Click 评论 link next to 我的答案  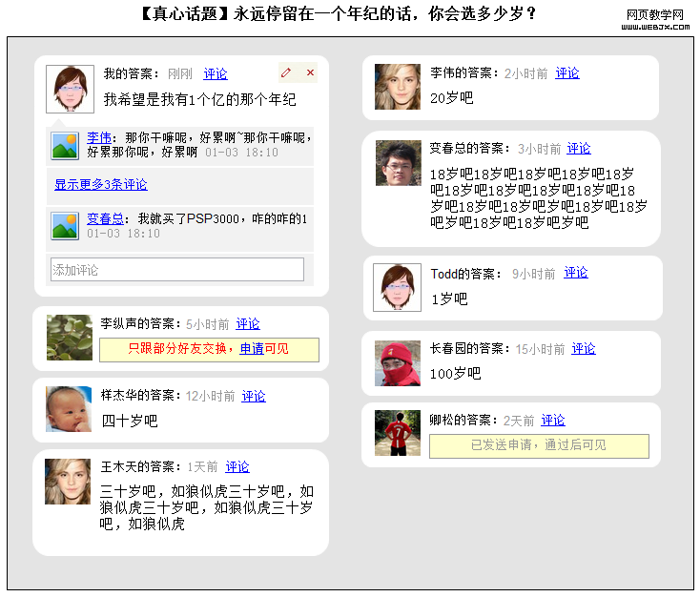pyautogui.click(x=216, y=74)
